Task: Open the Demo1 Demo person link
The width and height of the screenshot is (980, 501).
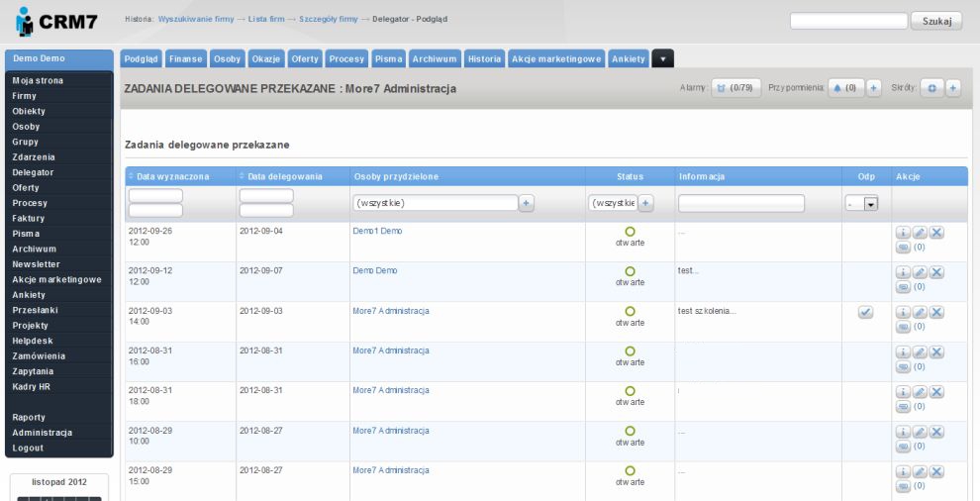Action: pos(377,231)
